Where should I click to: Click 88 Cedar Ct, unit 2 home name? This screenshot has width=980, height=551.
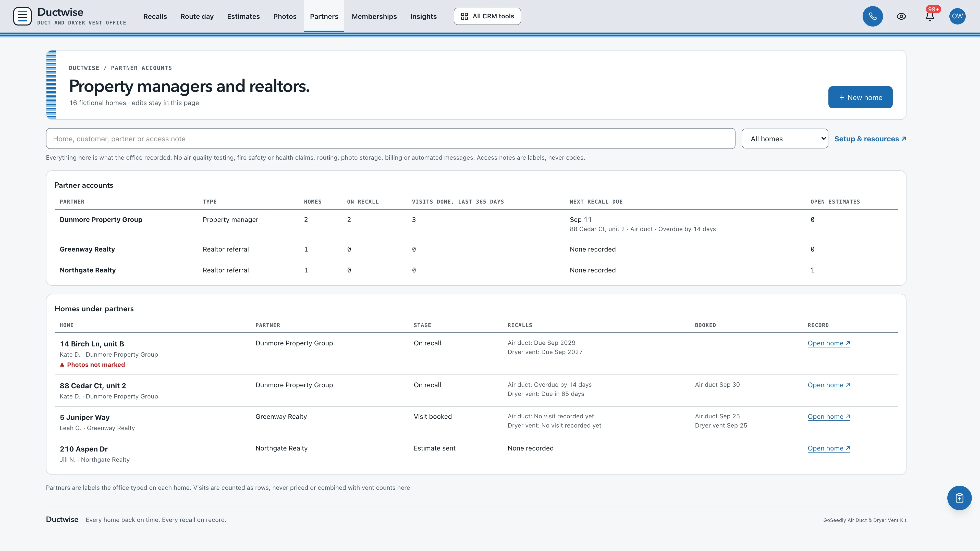point(93,386)
